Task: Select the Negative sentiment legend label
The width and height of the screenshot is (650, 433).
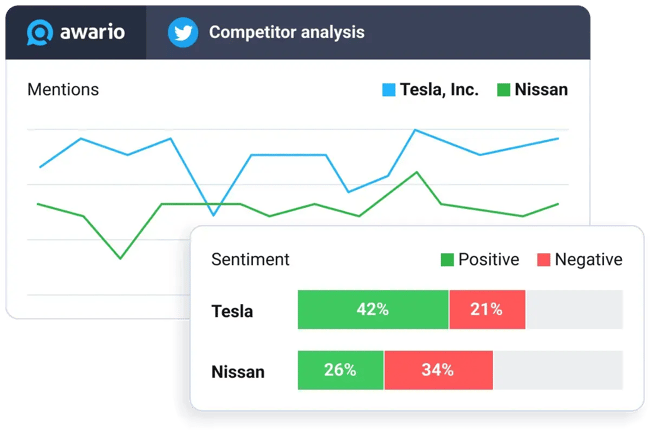Action: (x=588, y=260)
